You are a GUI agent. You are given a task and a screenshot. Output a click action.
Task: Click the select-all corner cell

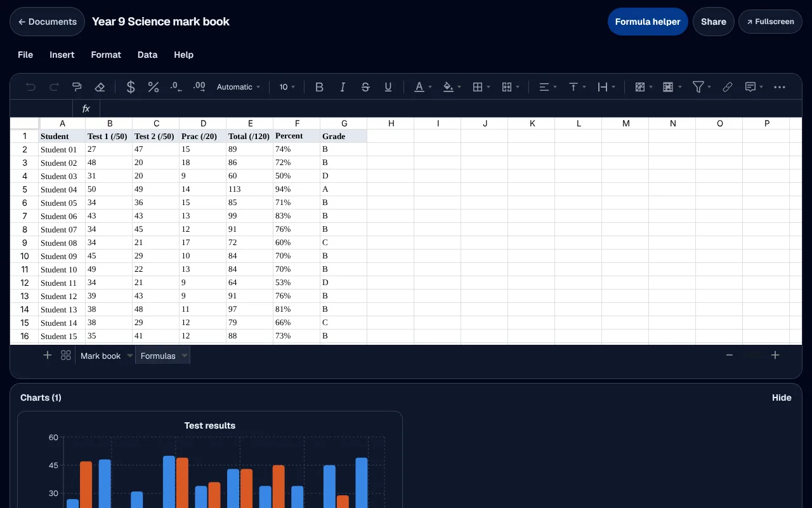(25, 123)
